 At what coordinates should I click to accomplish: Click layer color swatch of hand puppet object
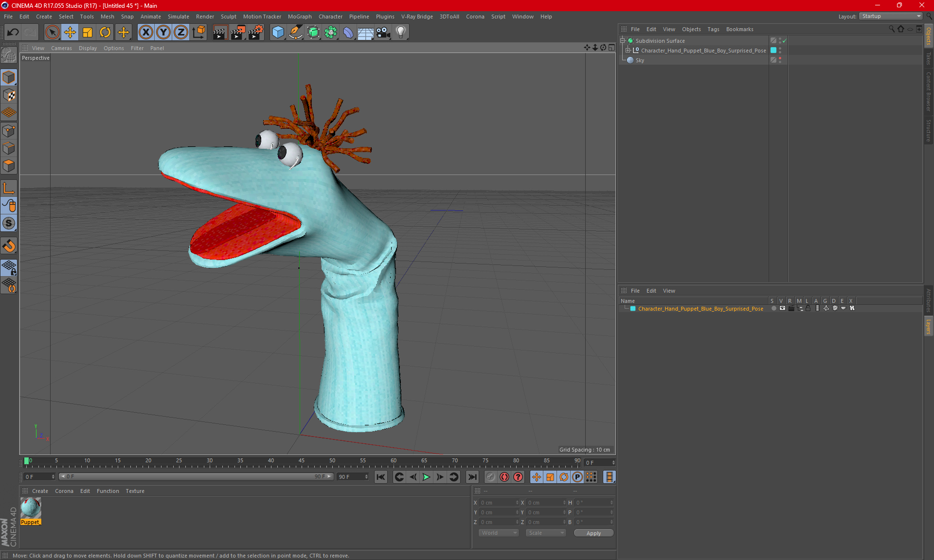tap(773, 50)
